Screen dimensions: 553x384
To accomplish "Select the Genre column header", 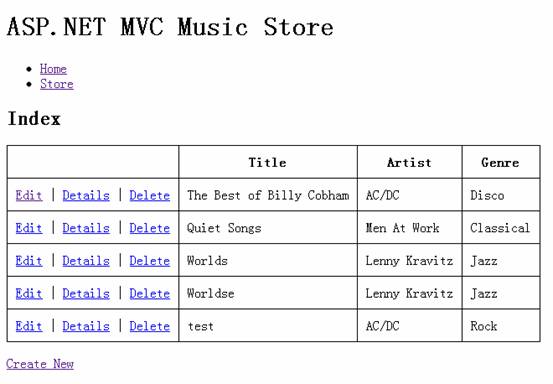I will tap(500, 162).
